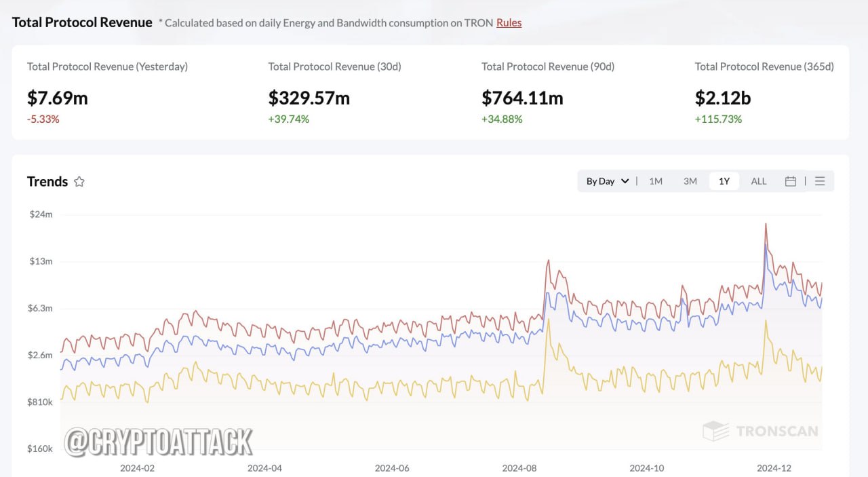The width and height of the screenshot is (868, 477).
Task: Select the 1M time range tab
Action: coord(656,181)
